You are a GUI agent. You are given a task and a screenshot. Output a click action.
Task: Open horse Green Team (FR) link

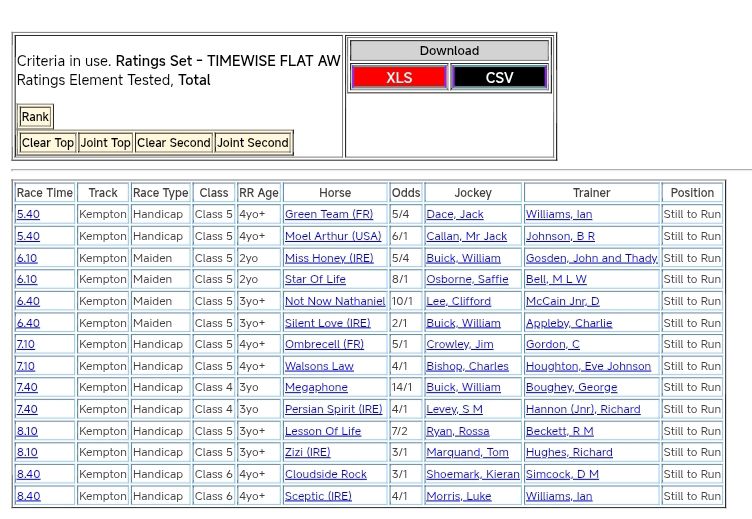click(x=328, y=215)
